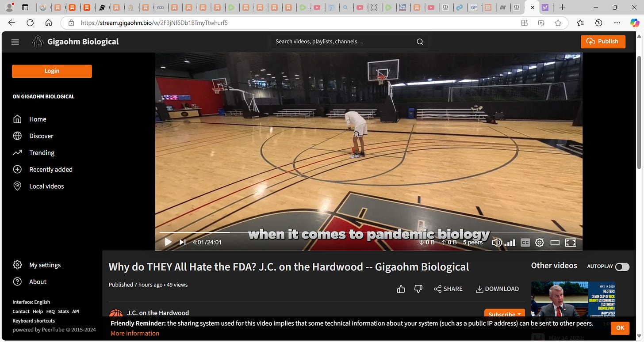
Task: Switch to the purple Yahoo tab
Action: 545,8
